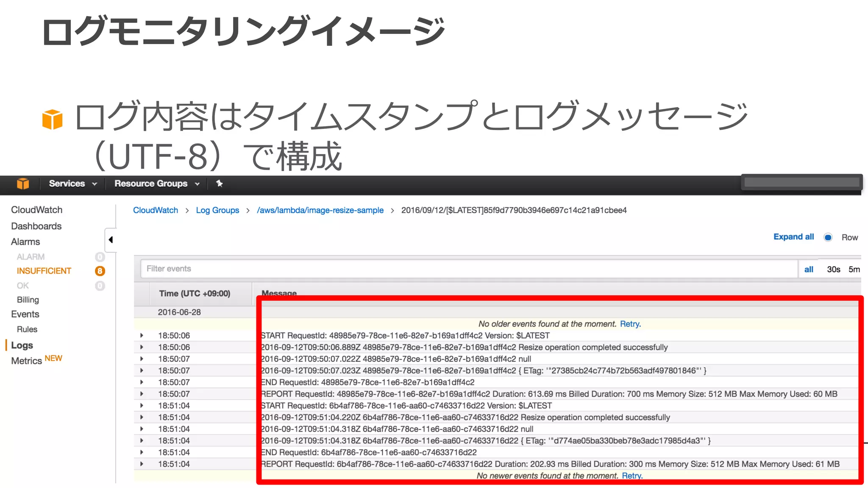Click Retry in 'No older events' message
The width and height of the screenshot is (868, 488).
630,324
